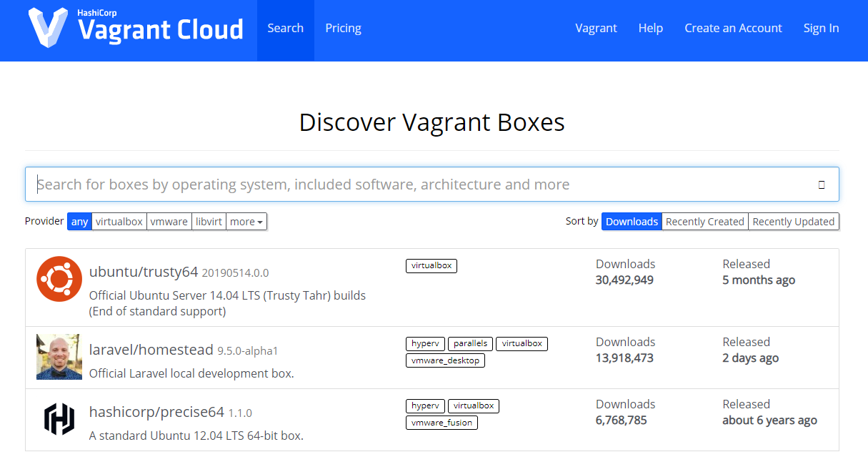This screenshot has width=868, height=472.
Task: Click 'Official Laravel local development box' description
Action: (191, 374)
